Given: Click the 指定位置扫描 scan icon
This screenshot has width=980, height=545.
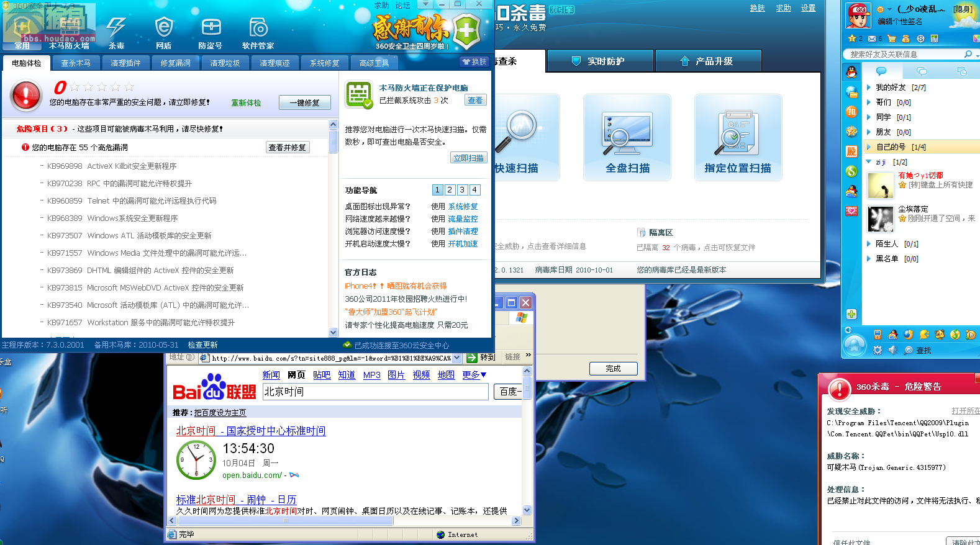Looking at the screenshot, I should [738, 137].
